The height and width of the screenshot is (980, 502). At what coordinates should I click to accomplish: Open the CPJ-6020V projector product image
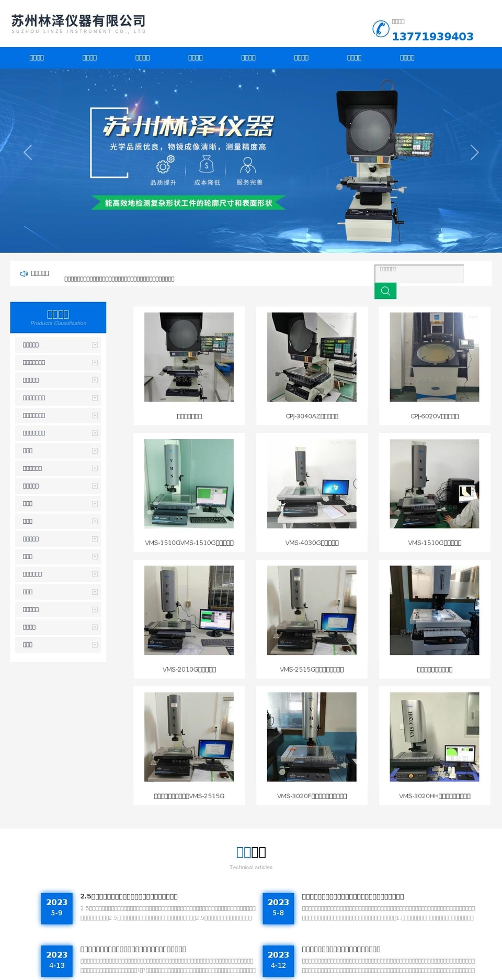[435, 357]
